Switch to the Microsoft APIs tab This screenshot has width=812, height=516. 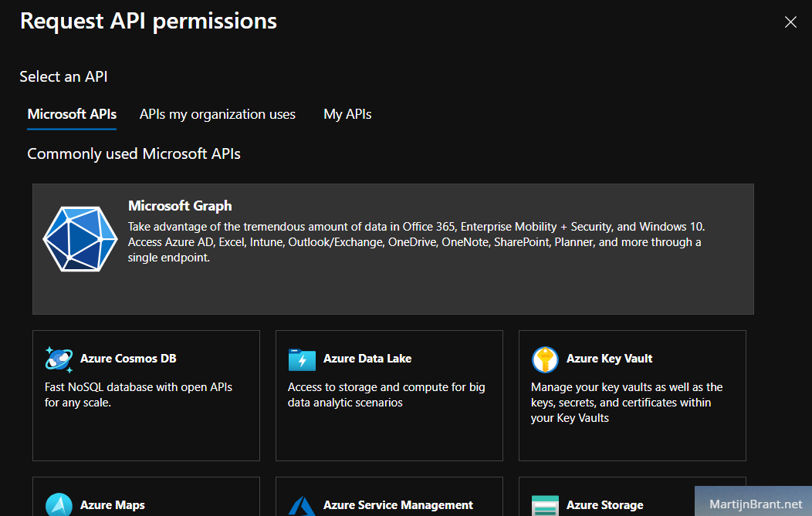[72, 114]
